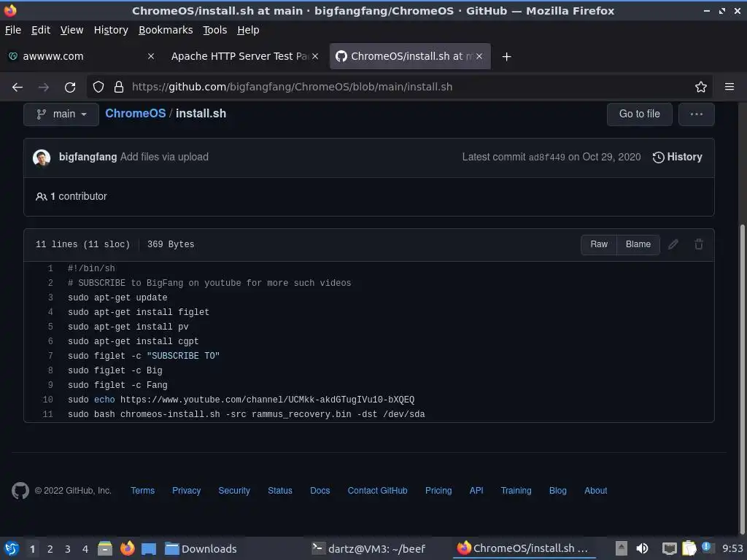The image size is (747, 560).
Task: Open the Docs footer link
Action: 320,491
